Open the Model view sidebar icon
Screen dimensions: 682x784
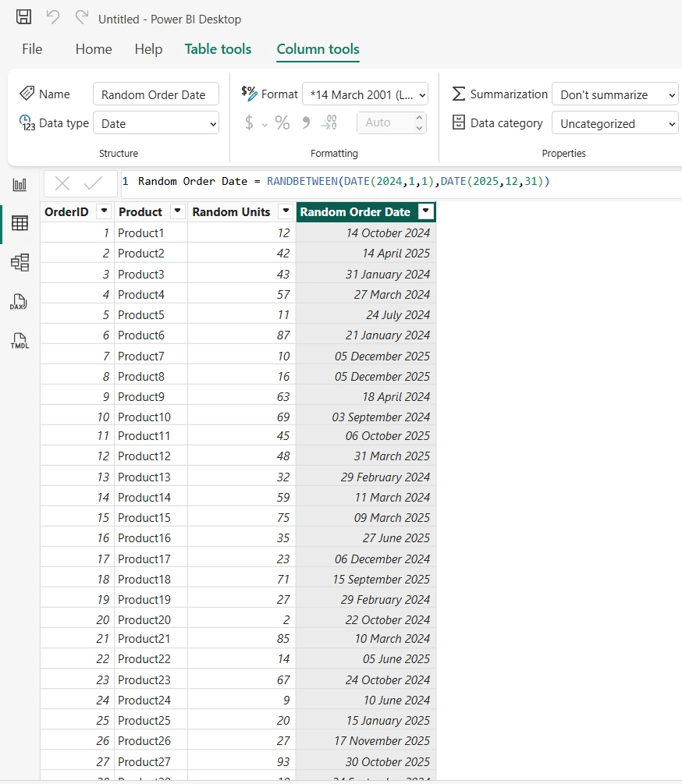tap(20, 262)
